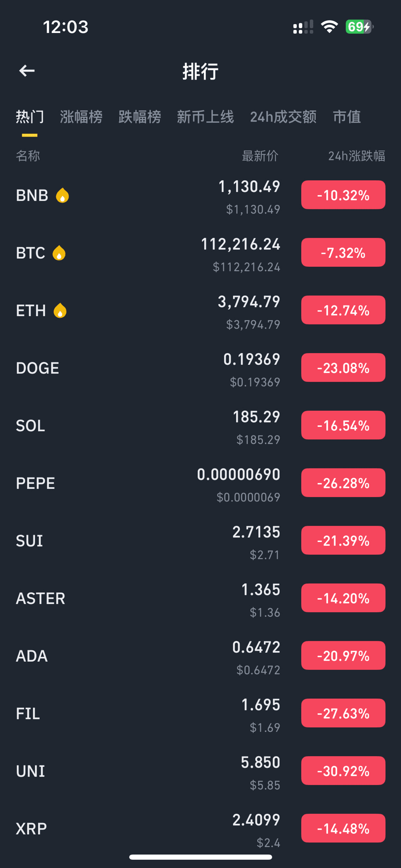Tap UNI's -30.92% change badge
Image resolution: width=401 pixels, height=868 pixels.
(343, 771)
